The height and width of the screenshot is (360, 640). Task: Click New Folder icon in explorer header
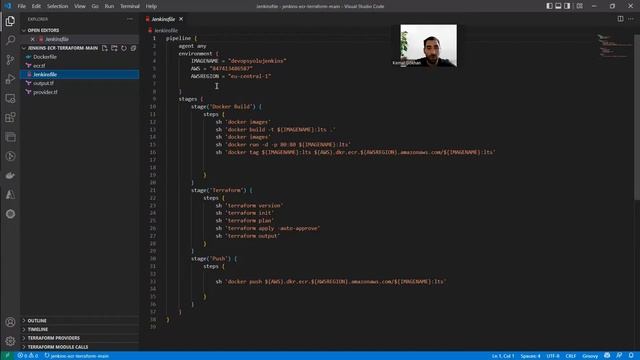point(114,48)
